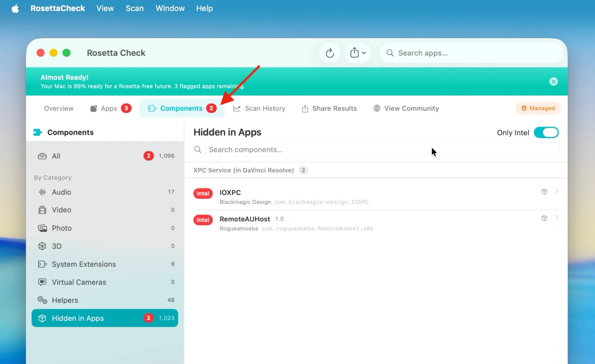Open the View menu
This screenshot has width=595, height=364.
[105, 8]
